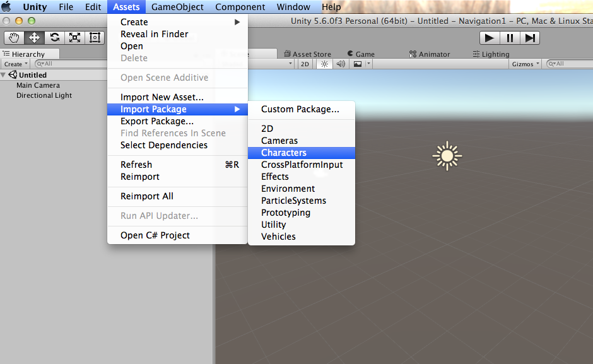593x364 pixels.
Task: Choose Import New Asset...
Action: (177, 97)
